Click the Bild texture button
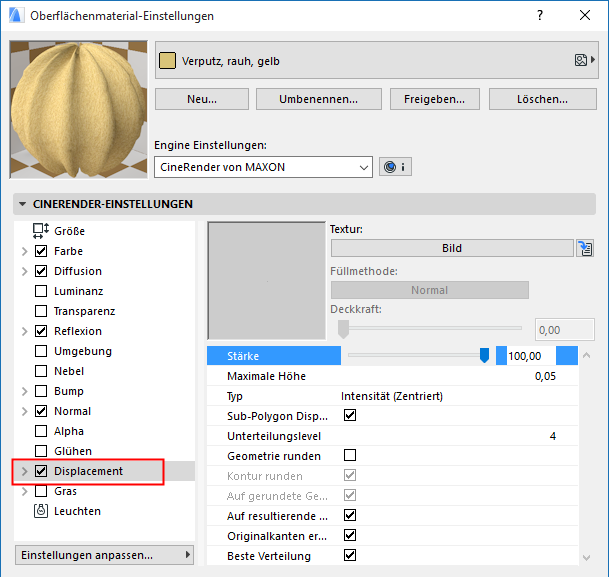Screen dimensions: 609x577 [452, 248]
